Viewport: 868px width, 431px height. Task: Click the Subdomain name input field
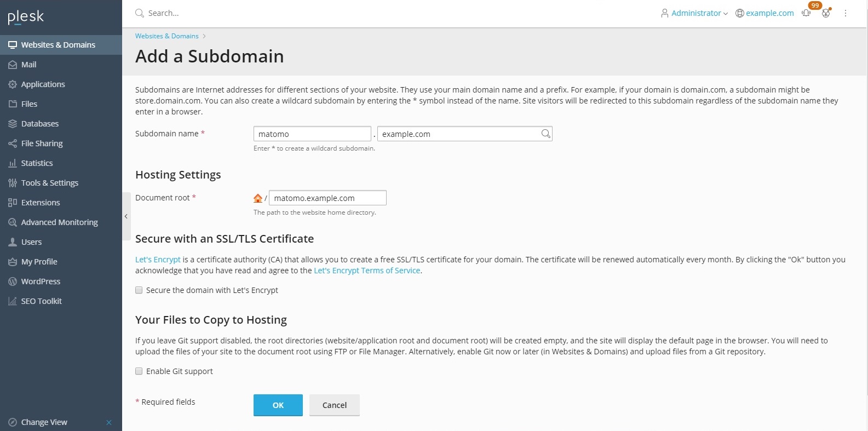[x=312, y=134]
